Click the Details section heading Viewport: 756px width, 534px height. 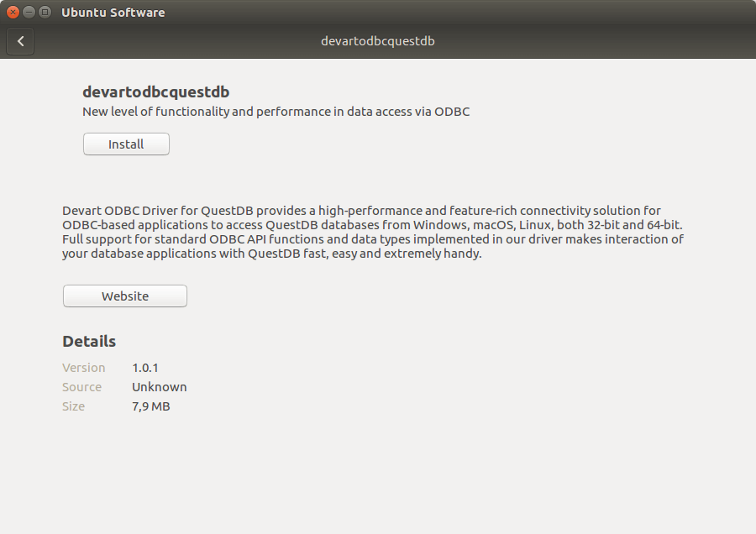tap(88, 341)
